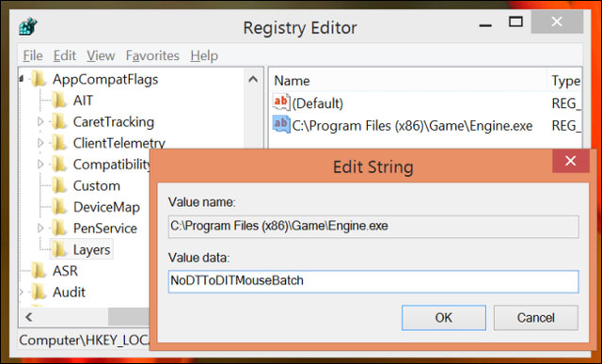Click the (Default) string value icon
The width and height of the screenshot is (602, 364).
tap(281, 103)
